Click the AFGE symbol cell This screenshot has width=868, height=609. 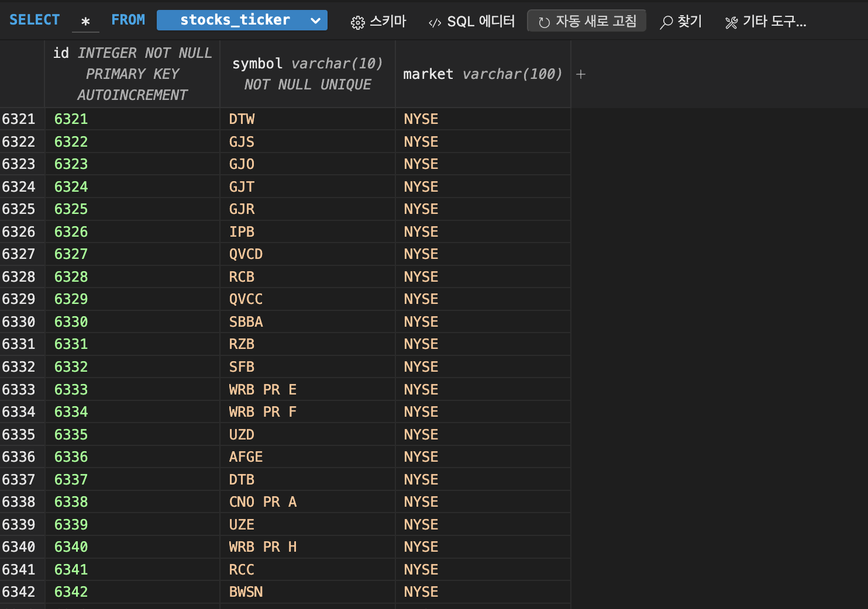click(308, 457)
